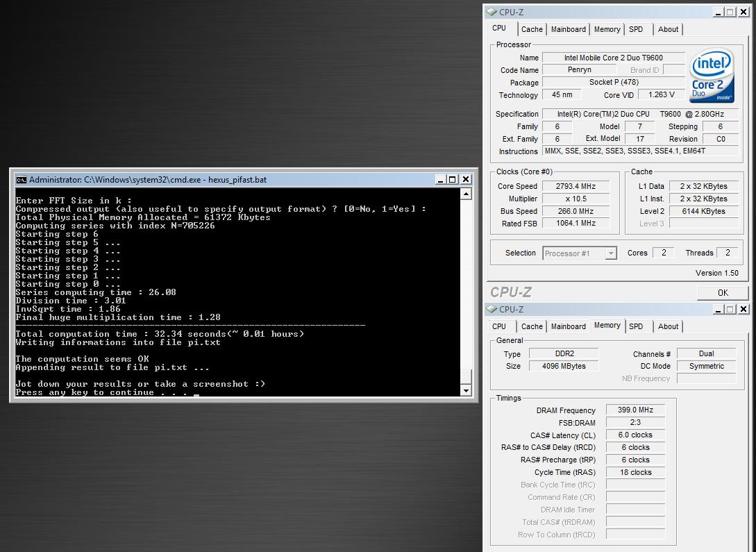Open Mainboard tab in top CPU-Z window

pos(569,29)
